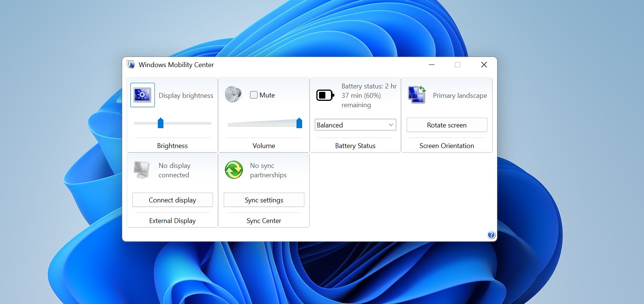Screen dimensions: 644x304
Task: Click the Display brightness icon button
Action: 142,95
